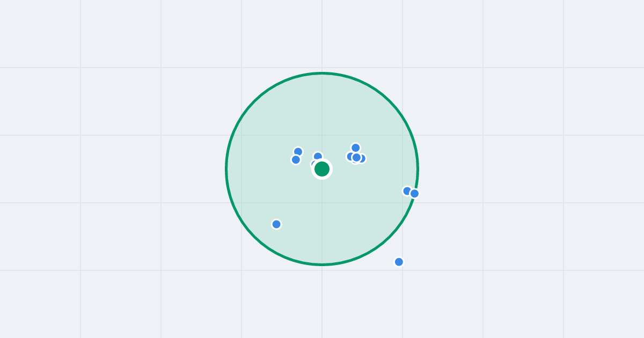Select the upper dot of the left blue pair
The image size is (644, 338).
[298, 152]
